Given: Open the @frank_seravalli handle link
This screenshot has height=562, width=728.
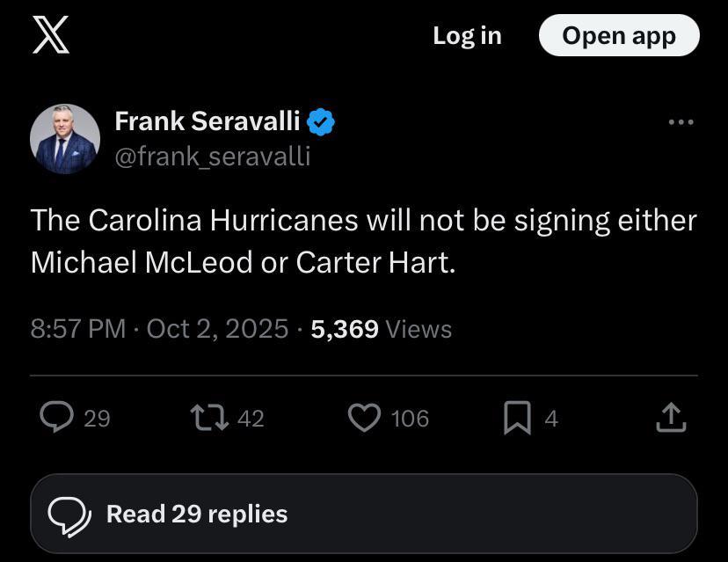Looking at the screenshot, I should pos(212,156).
